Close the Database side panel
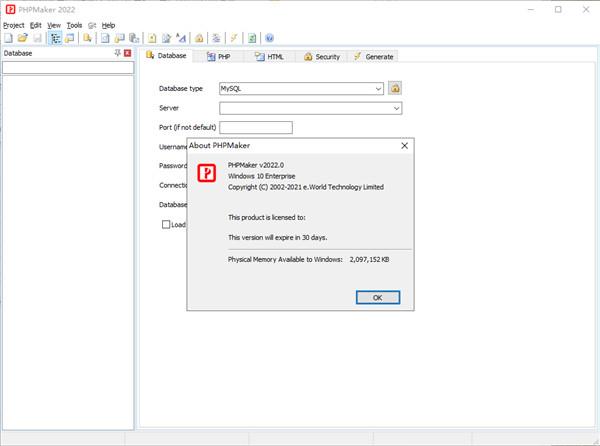Viewport: 600px width, 446px height. [x=128, y=53]
